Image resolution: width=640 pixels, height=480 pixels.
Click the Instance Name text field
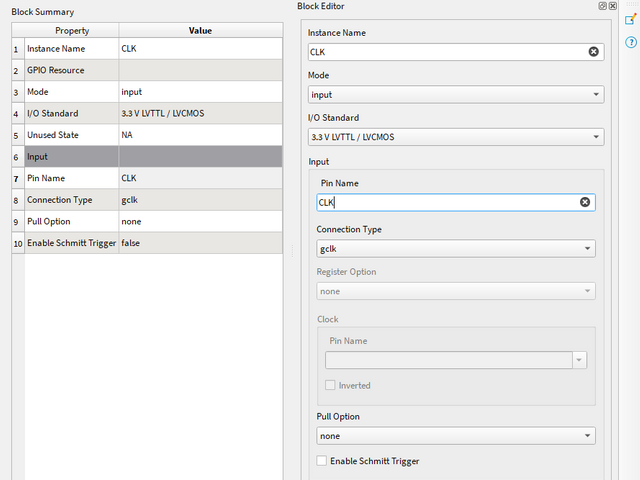coord(445,52)
